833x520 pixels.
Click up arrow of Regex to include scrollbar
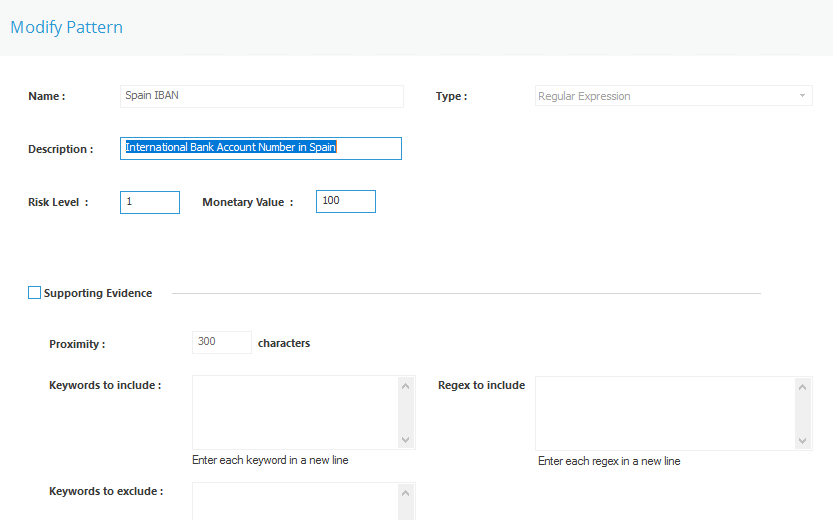coord(802,387)
